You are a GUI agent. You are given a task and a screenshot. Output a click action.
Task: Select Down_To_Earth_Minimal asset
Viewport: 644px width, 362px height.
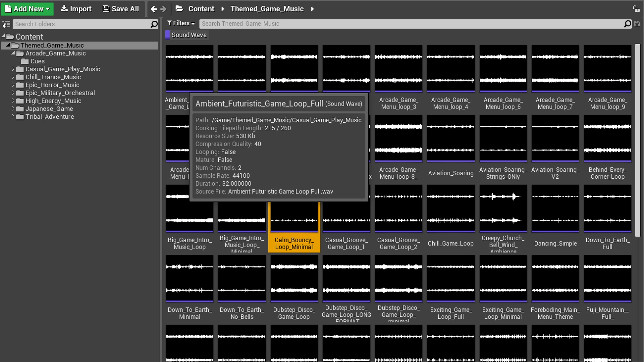190,288
